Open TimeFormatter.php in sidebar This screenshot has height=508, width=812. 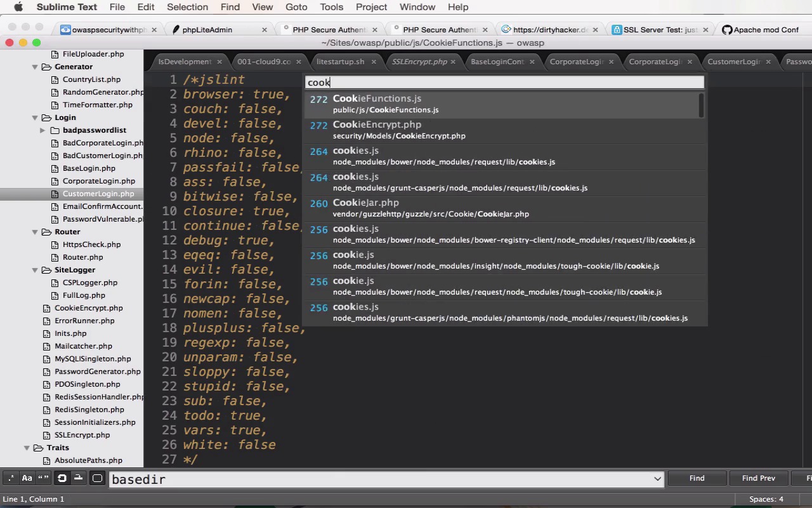pos(97,105)
